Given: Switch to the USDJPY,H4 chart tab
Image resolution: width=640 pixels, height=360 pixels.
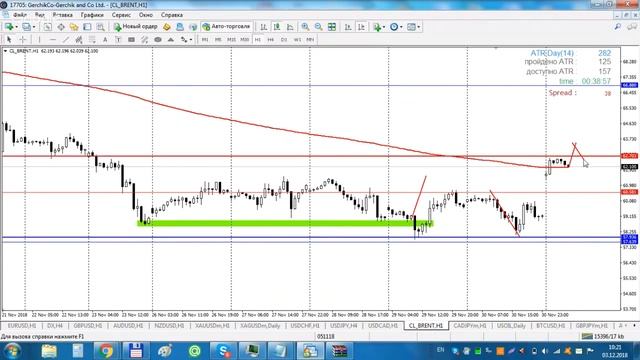Looking at the screenshot, I should (x=344, y=326).
